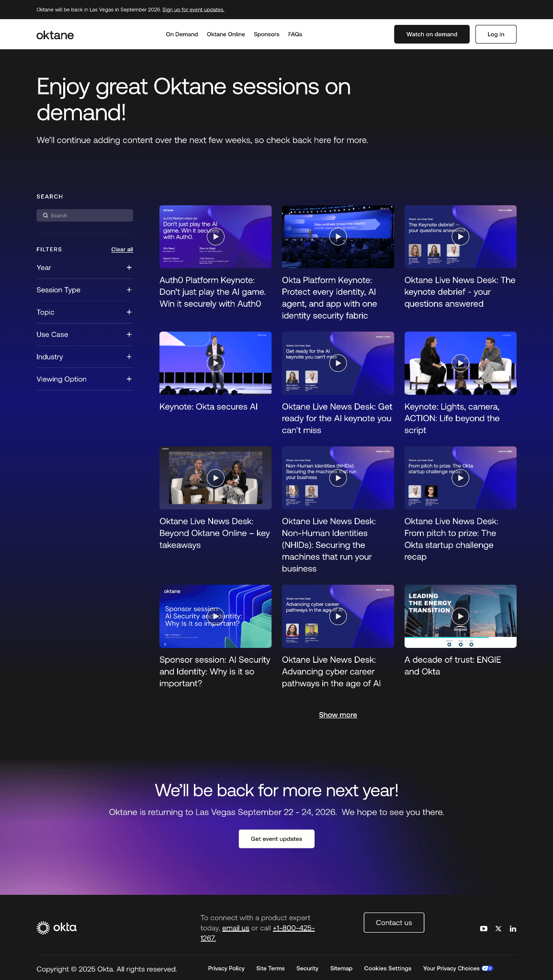
Task: Click the LinkedIn icon in footer
Action: [x=513, y=928]
